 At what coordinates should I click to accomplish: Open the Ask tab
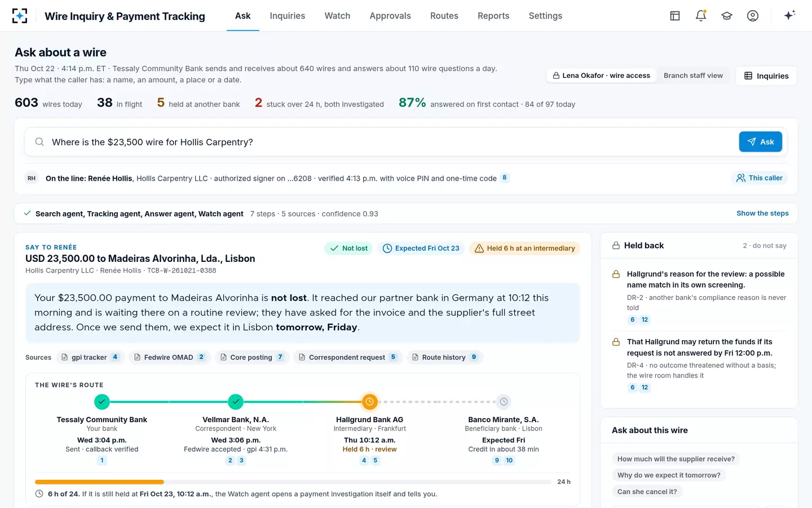point(243,16)
